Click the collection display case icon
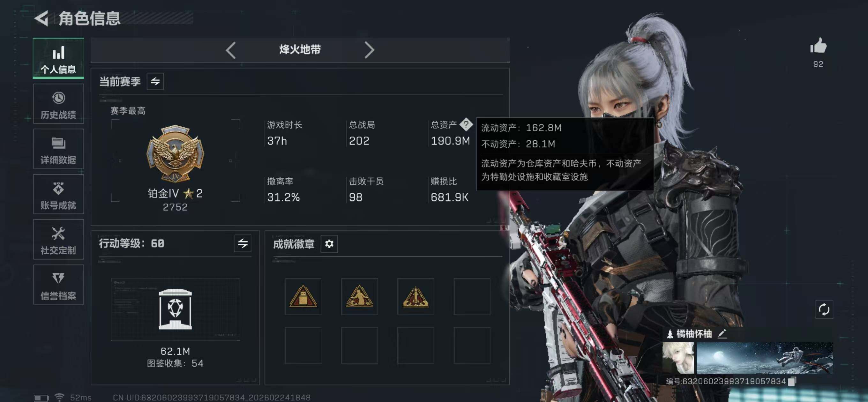The width and height of the screenshot is (868, 402). point(175,309)
